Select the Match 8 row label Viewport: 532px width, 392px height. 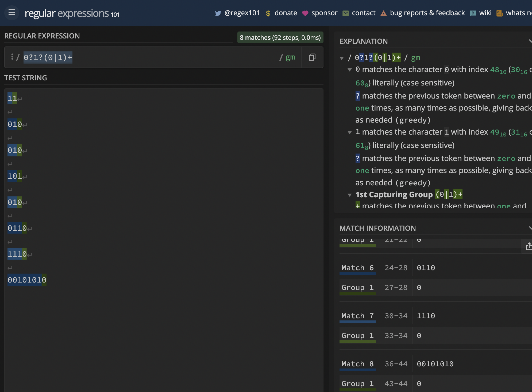coord(357,364)
